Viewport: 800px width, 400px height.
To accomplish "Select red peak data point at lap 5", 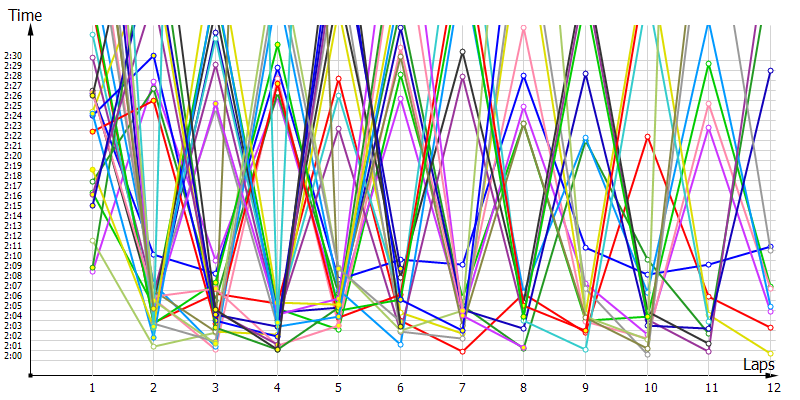I will (x=338, y=79).
